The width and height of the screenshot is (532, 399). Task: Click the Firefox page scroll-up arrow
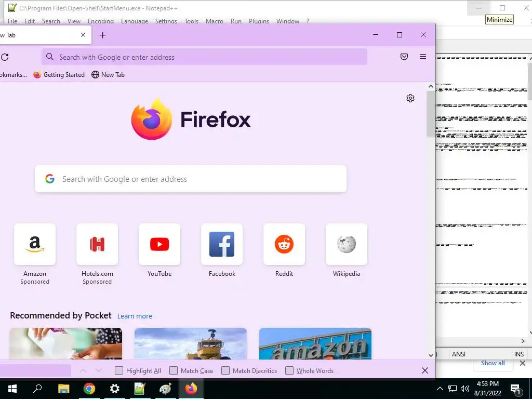(431, 86)
